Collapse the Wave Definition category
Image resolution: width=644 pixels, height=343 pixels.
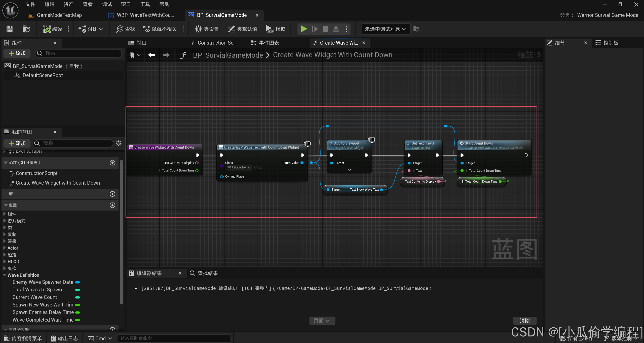(x=5, y=275)
